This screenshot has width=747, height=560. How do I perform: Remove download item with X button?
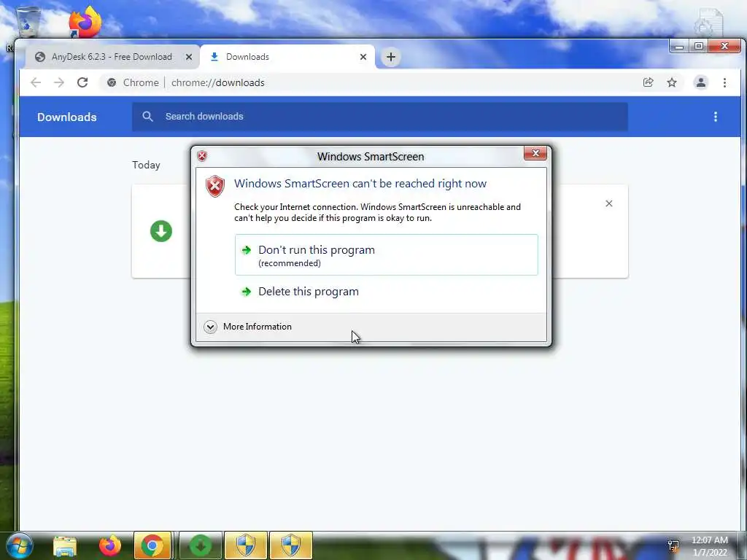click(x=609, y=204)
